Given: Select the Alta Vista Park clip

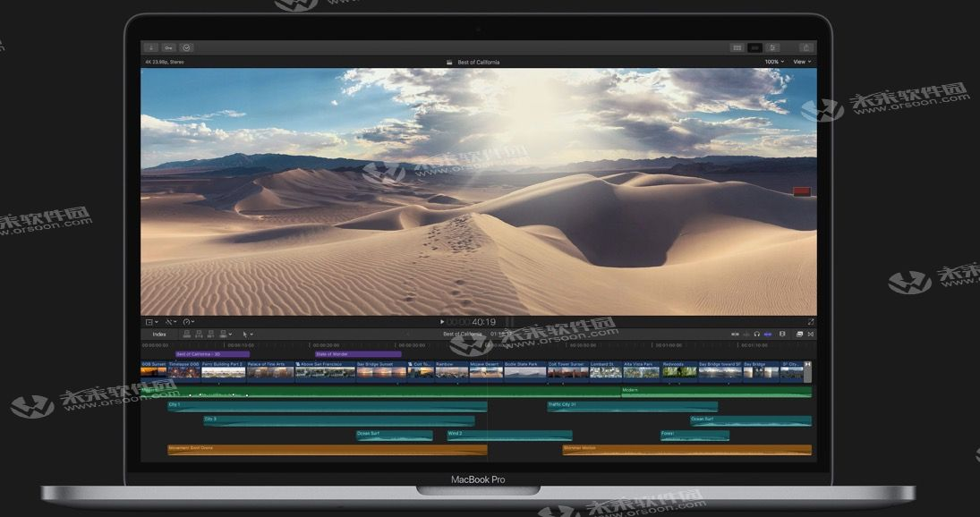Looking at the screenshot, I should [x=641, y=370].
